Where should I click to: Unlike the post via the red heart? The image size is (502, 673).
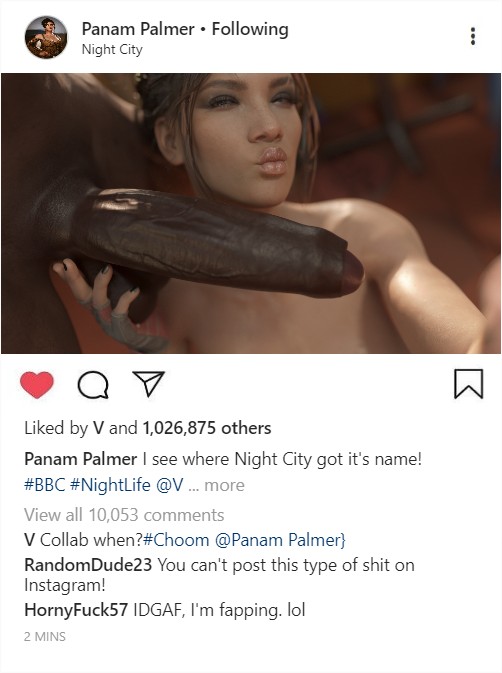[x=37, y=385]
